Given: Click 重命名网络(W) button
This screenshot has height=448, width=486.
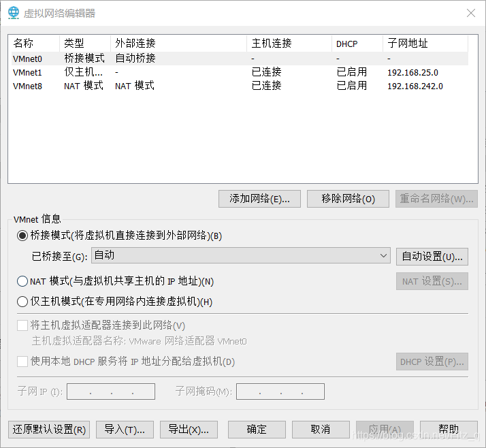Looking at the screenshot, I should (436, 199).
